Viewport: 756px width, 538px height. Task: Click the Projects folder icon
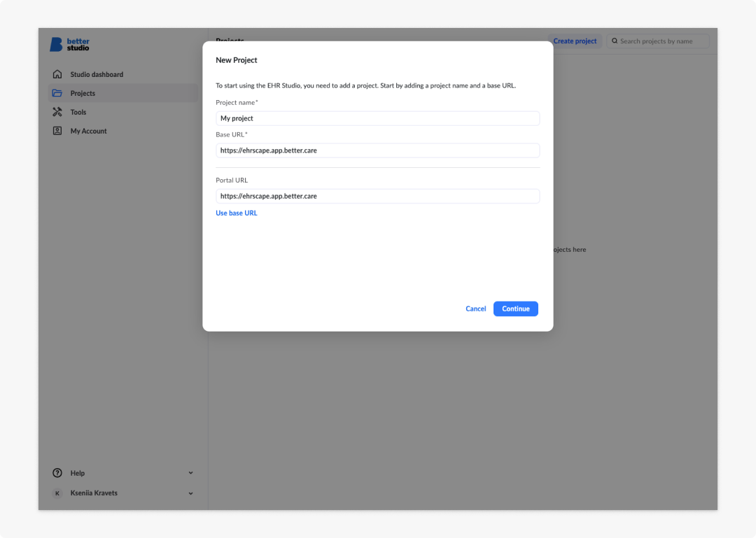pyautogui.click(x=57, y=93)
